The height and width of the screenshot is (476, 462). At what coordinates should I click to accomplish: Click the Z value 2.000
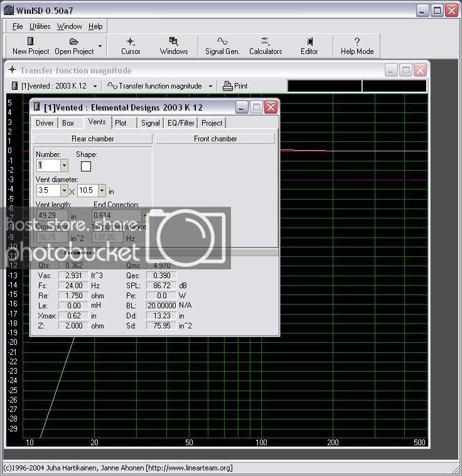[73, 326]
